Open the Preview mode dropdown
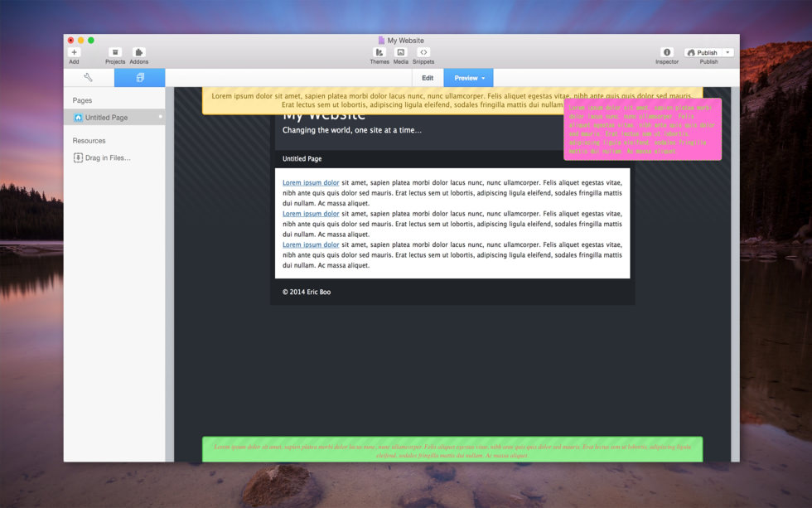This screenshot has height=508, width=812. tap(469, 78)
